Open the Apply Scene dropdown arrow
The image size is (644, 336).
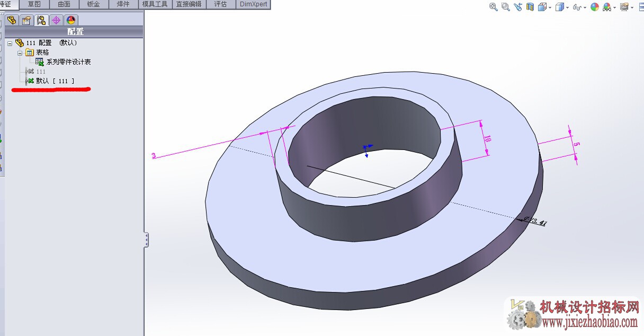[x=615, y=7]
